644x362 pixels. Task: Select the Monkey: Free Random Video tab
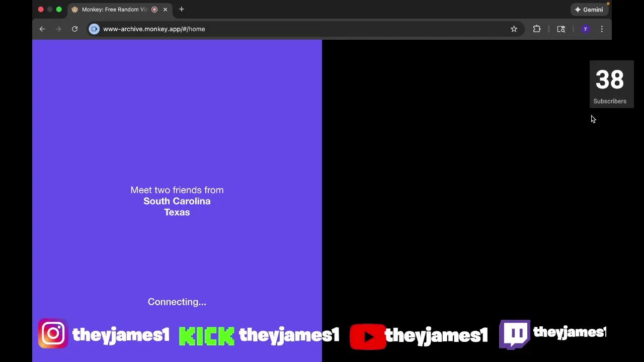pyautogui.click(x=120, y=10)
